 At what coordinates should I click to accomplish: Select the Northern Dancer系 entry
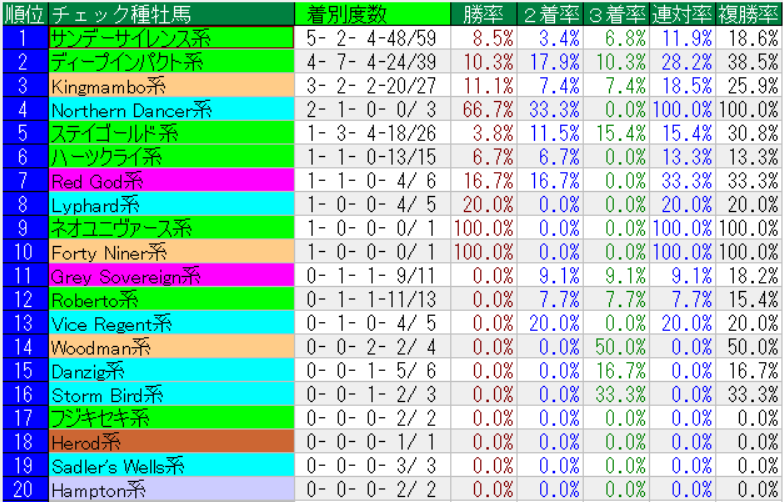pos(172,109)
